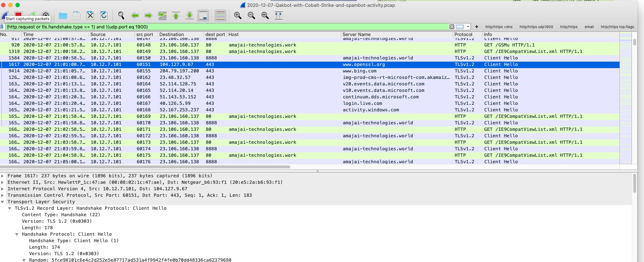Zoom in on the main window text
The image size is (644, 262).
237,15
